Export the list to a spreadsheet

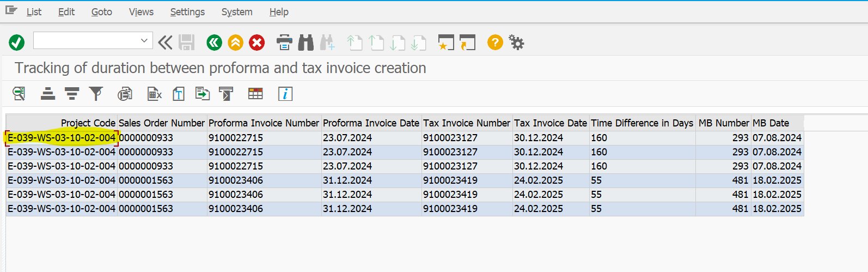click(155, 94)
